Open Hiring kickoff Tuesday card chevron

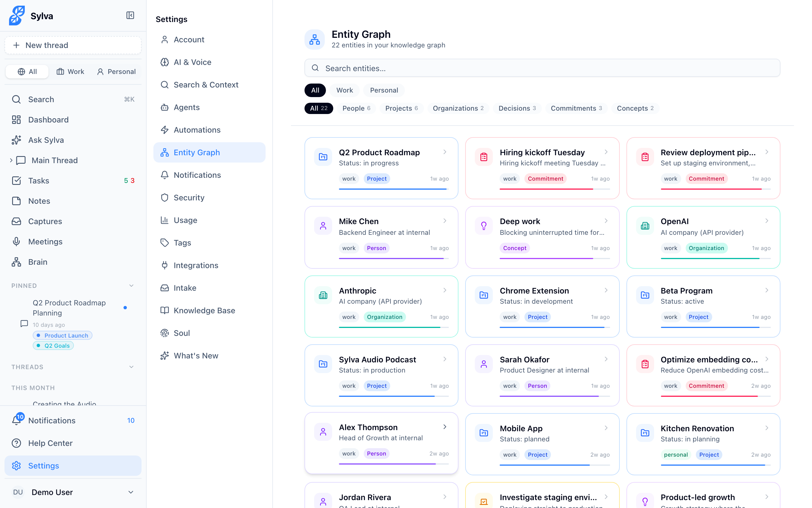[606, 152]
